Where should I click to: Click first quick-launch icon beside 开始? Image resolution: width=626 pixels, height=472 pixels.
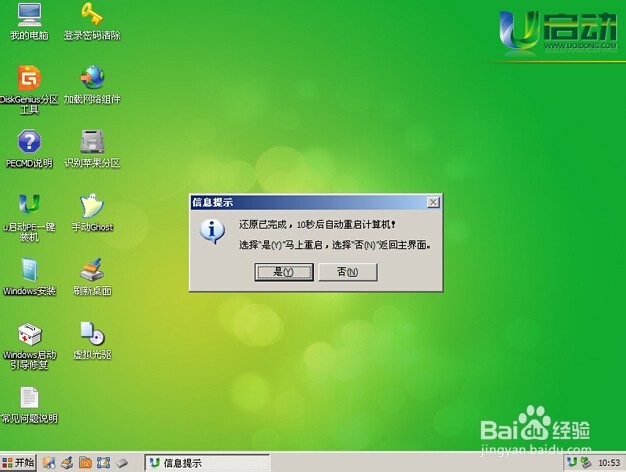click(49, 463)
